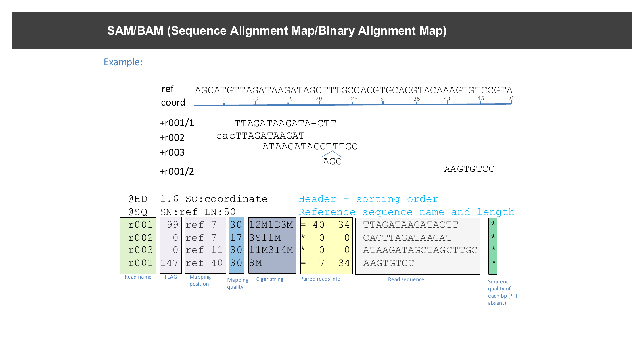The image size is (644, 362).
Task: Click the FLAG value 147
Action: point(169,263)
